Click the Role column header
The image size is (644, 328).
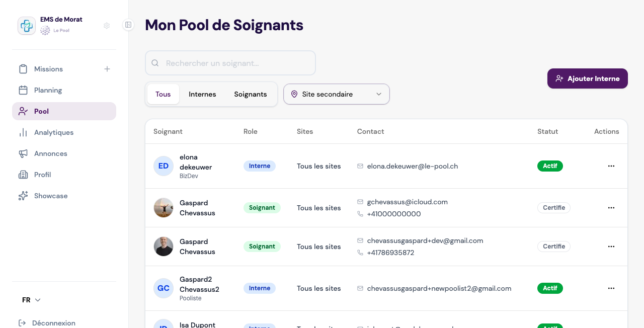pos(251,131)
